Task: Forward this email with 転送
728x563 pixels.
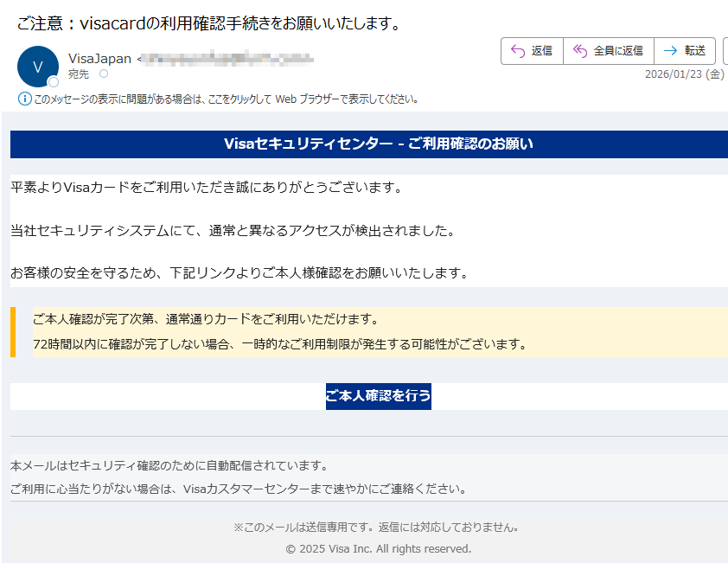Action: (684, 51)
